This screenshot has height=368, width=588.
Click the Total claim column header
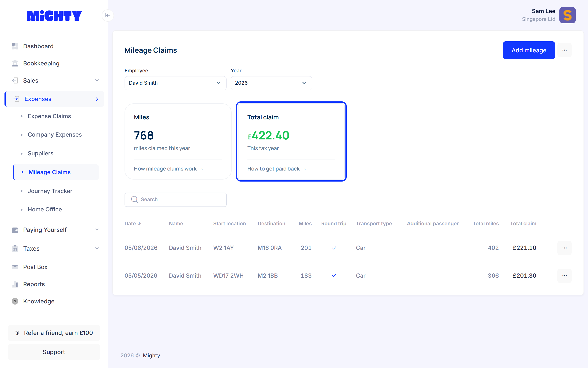(523, 223)
